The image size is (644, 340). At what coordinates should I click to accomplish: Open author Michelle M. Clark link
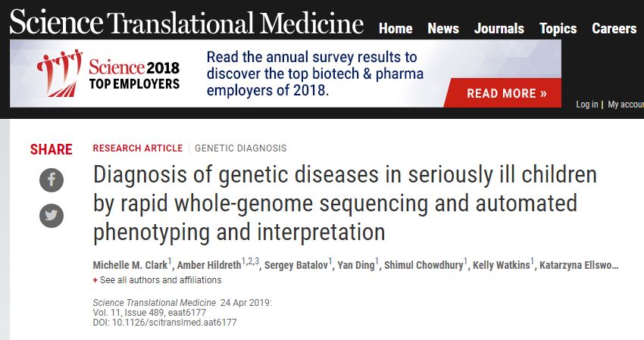coord(130,265)
